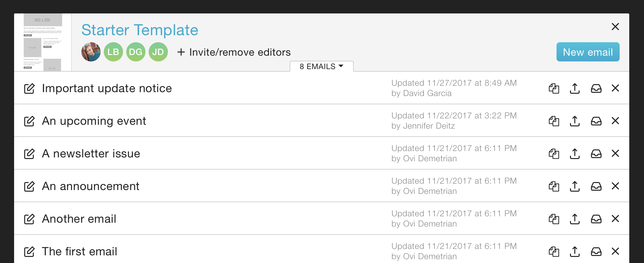This screenshot has width=644, height=263.
Task: Archive the Important update notice email
Action: 596,88
